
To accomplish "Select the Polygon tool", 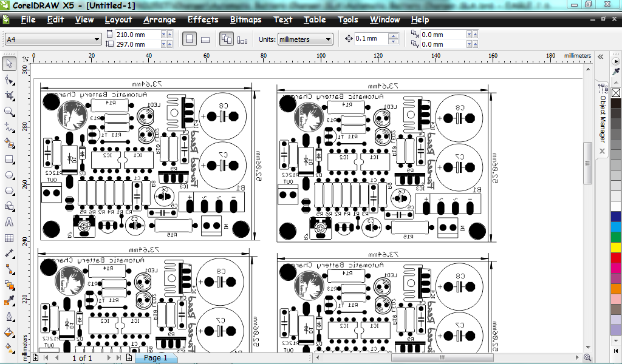I will coord(9,191).
